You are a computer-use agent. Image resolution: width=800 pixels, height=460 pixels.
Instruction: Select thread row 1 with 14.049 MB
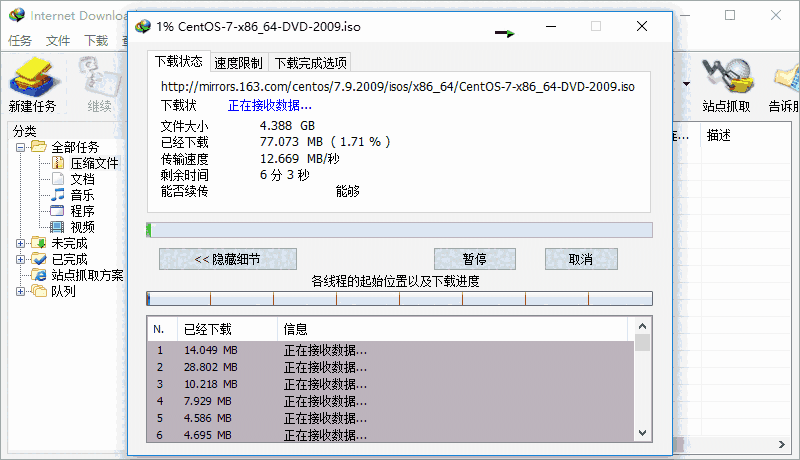[391, 350]
